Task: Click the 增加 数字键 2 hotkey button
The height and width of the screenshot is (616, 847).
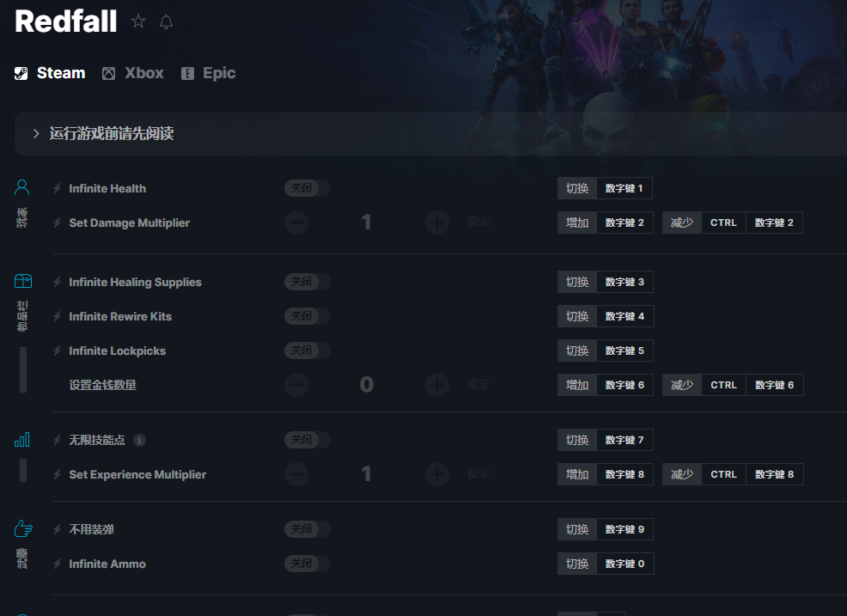Action: coord(606,223)
